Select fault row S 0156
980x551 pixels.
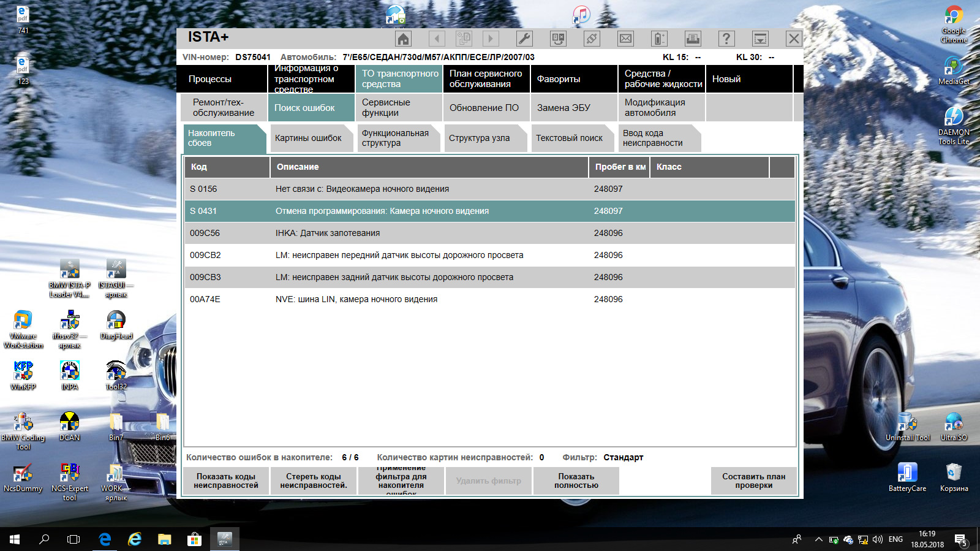pyautogui.click(x=489, y=189)
